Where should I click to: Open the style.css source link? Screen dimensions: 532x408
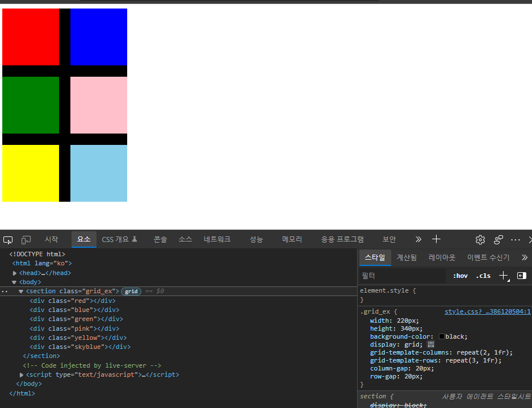click(x=488, y=311)
